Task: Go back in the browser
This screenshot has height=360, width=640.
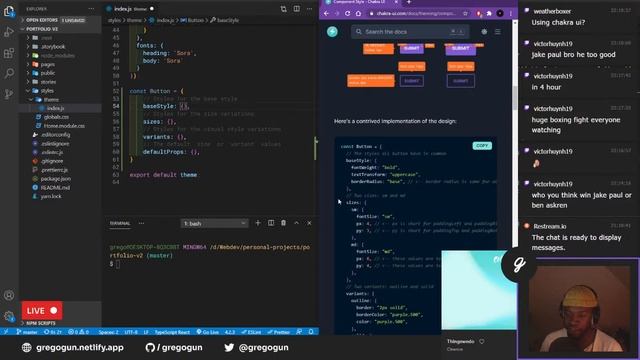Action: point(326,13)
